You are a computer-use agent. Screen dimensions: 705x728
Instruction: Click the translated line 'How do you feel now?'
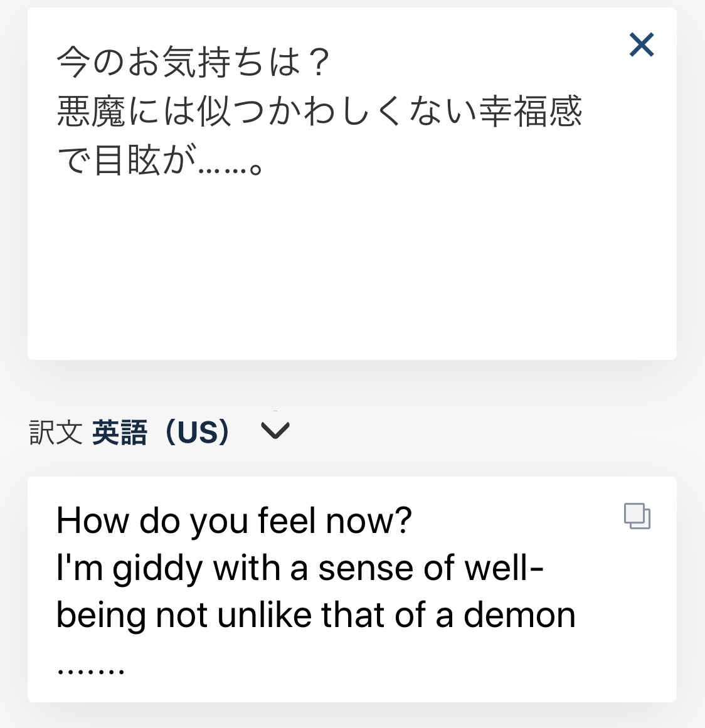234,520
